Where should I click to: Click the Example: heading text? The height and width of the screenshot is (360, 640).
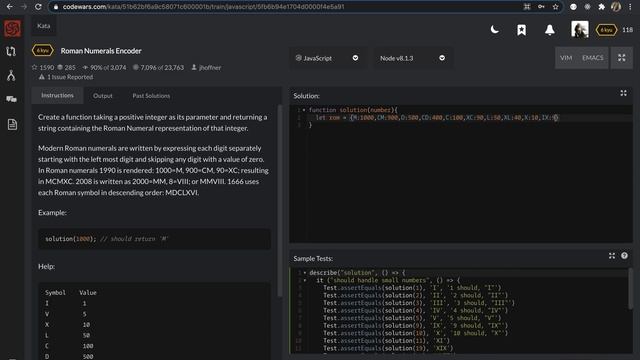(x=52, y=212)
